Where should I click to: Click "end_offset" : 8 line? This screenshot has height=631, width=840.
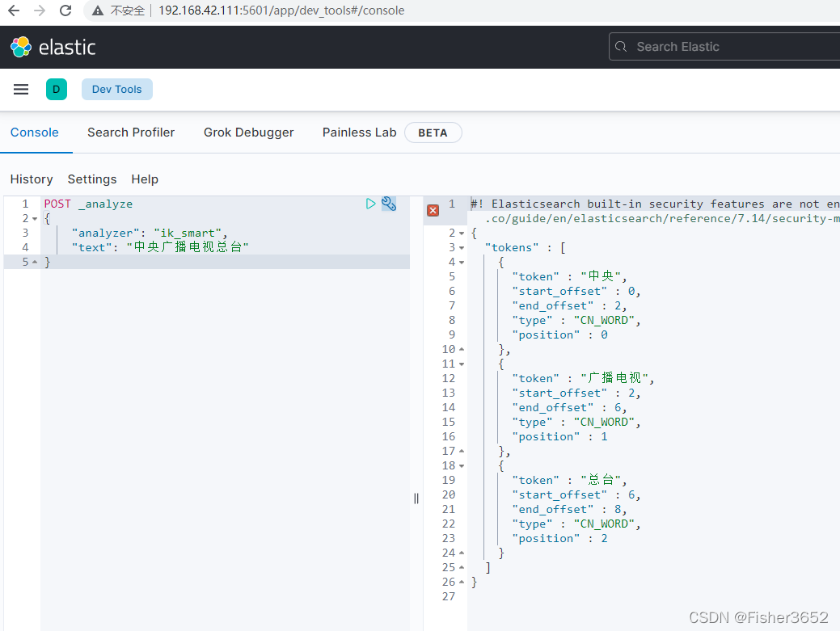[x=569, y=510]
